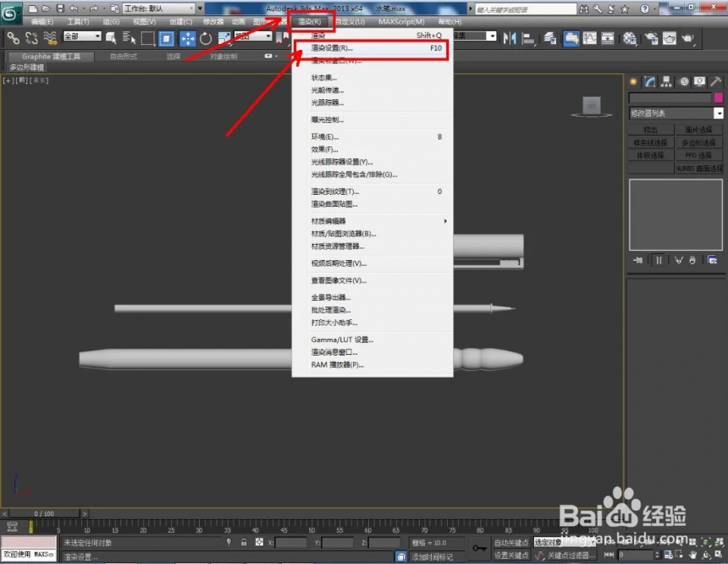Switch to the Create panel tab
Screen dimensions: 728x564
tap(633, 82)
